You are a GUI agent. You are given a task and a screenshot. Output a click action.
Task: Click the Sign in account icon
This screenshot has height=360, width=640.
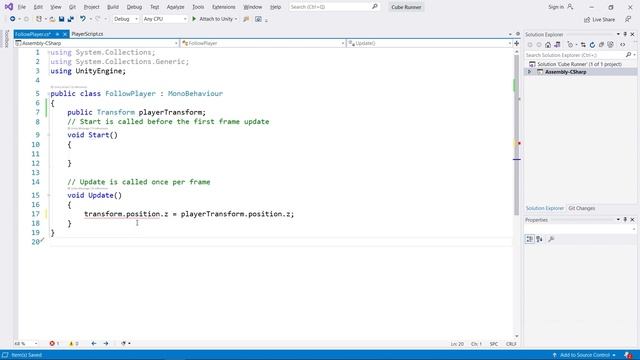coord(570,7)
